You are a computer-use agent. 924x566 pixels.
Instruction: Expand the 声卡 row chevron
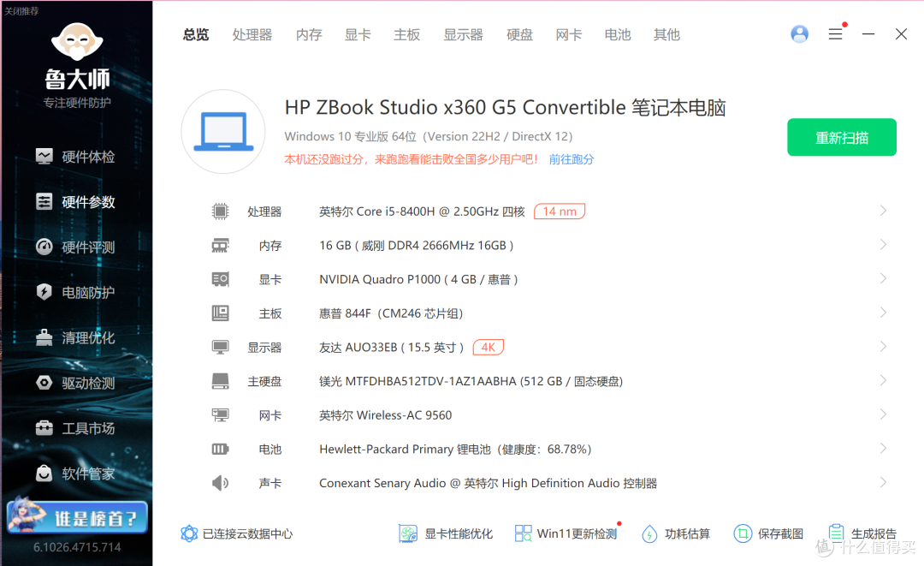click(883, 482)
